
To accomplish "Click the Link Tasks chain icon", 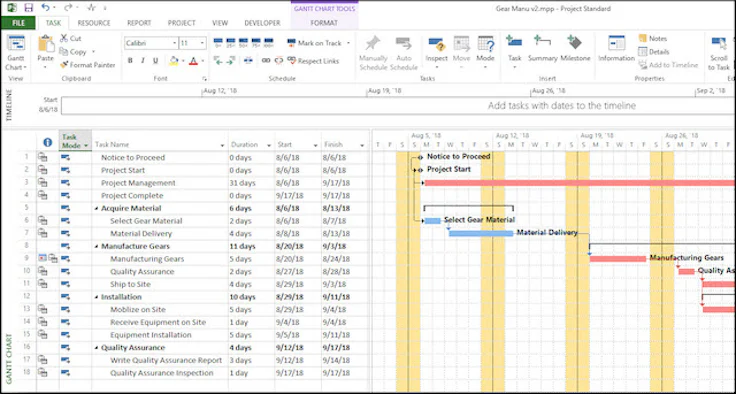I will [x=266, y=61].
